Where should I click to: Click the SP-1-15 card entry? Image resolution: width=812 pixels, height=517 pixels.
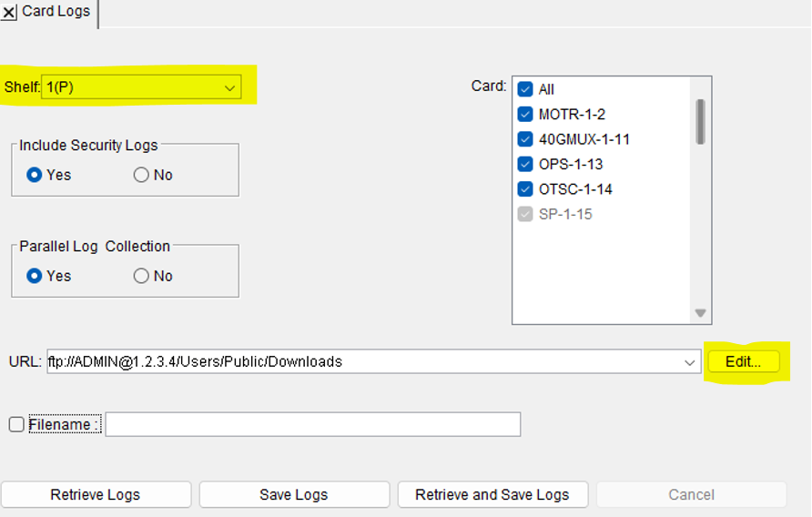(x=565, y=214)
